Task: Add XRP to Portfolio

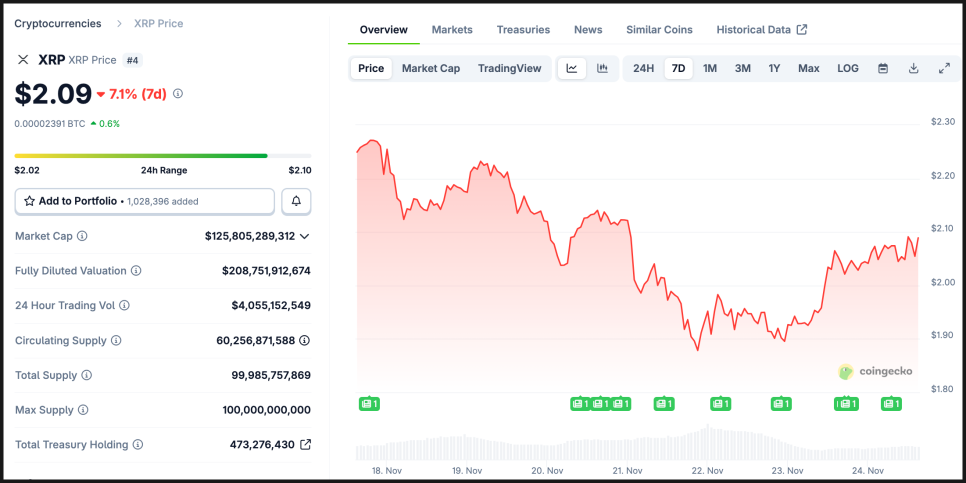Action: pyautogui.click(x=144, y=201)
